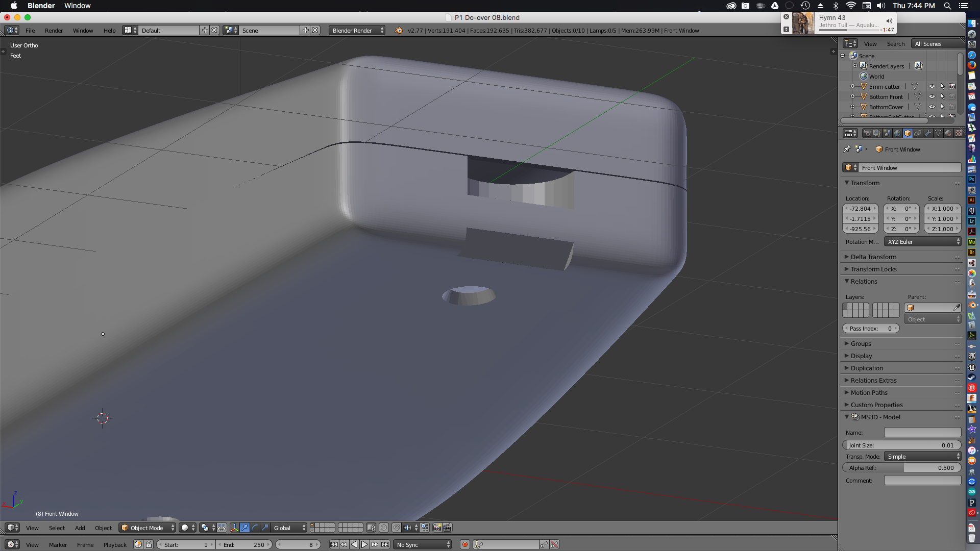Click the OpenGL render image camera icon
This screenshot has height=551, width=980.
(437, 528)
